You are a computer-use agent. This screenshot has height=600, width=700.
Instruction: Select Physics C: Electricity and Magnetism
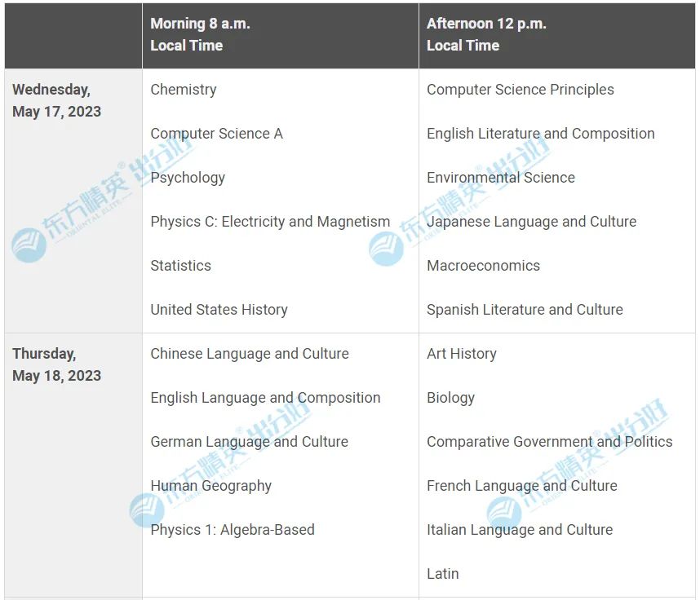270,222
